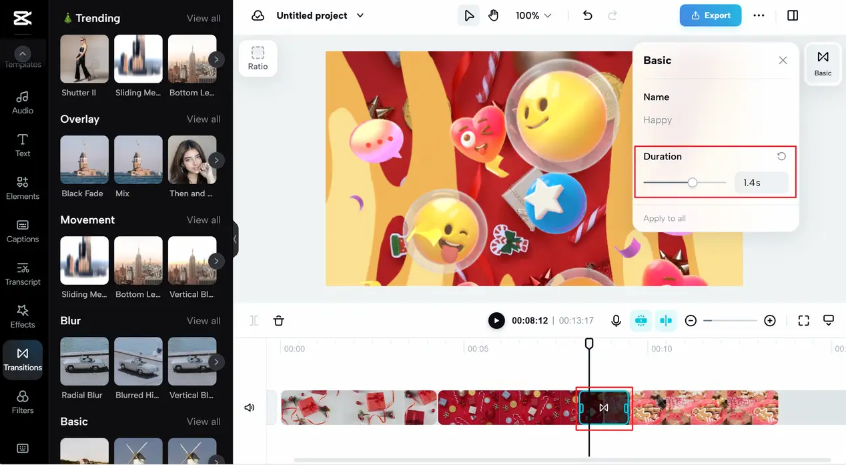
Task: Open the Elements panel
Action: (x=23, y=188)
